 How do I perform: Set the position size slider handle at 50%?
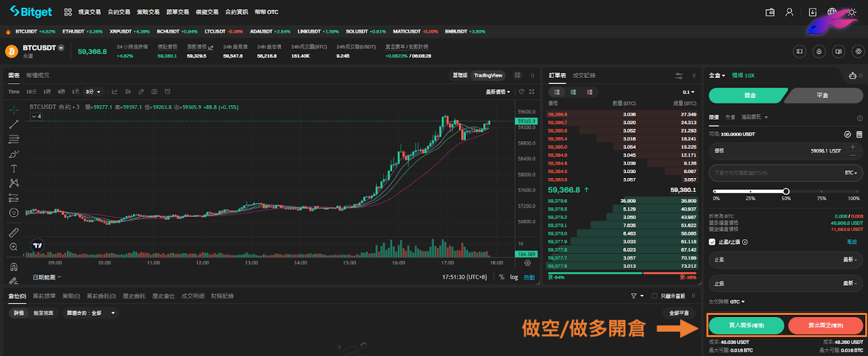coord(786,191)
